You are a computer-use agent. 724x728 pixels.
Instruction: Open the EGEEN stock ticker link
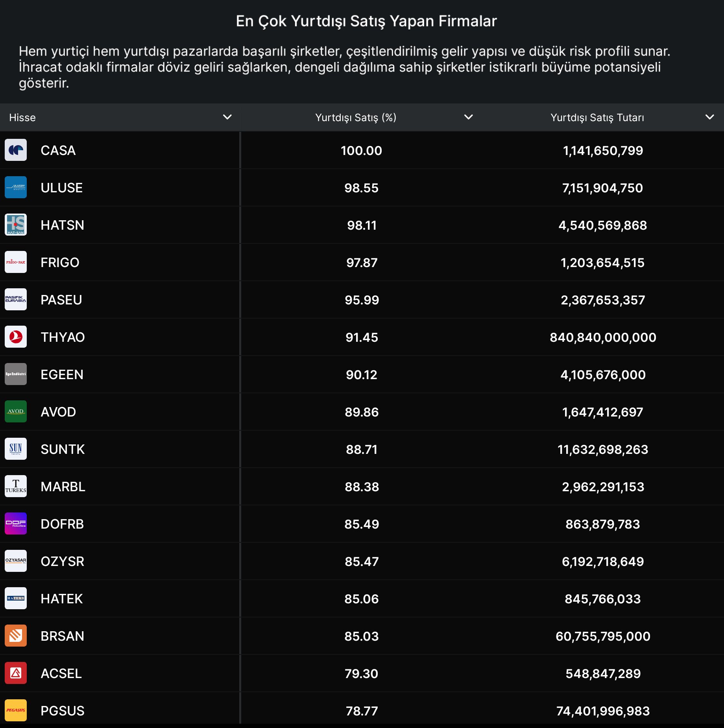tap(62, 374)
